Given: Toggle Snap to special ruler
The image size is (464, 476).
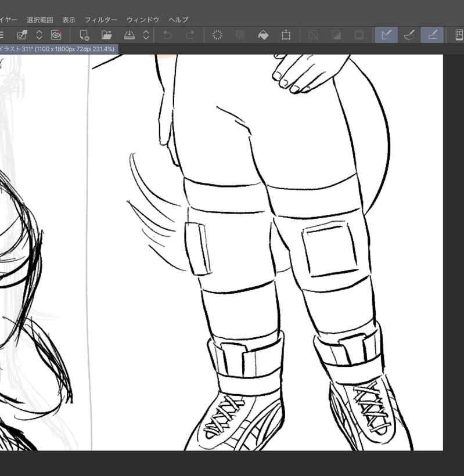Looking at the screenshot, I should (409, 35).
